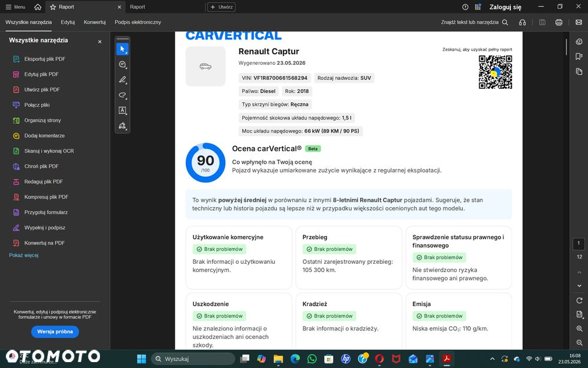Select Dodaj komentarze in the tools list
The height and width of the screenshot is (368, 588).
tap(39, 136)
